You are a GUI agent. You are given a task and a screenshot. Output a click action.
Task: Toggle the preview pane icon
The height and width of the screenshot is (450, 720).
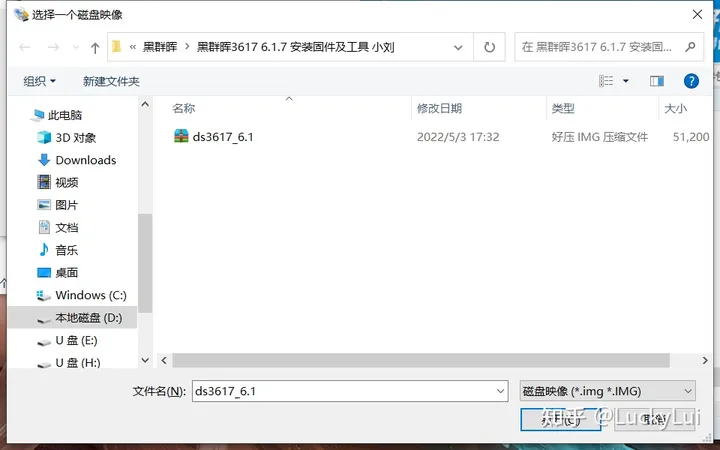tap(657, 81)
